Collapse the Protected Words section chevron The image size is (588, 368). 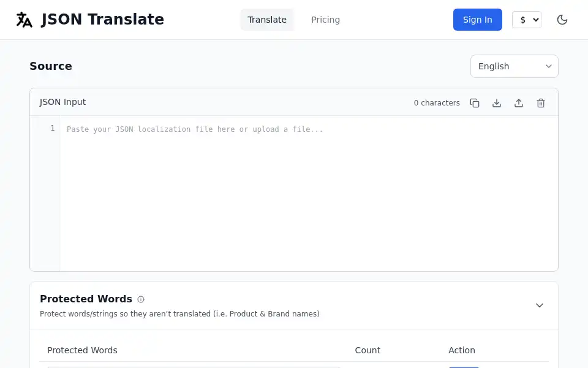pyautogui.click(x=539, y=305)
